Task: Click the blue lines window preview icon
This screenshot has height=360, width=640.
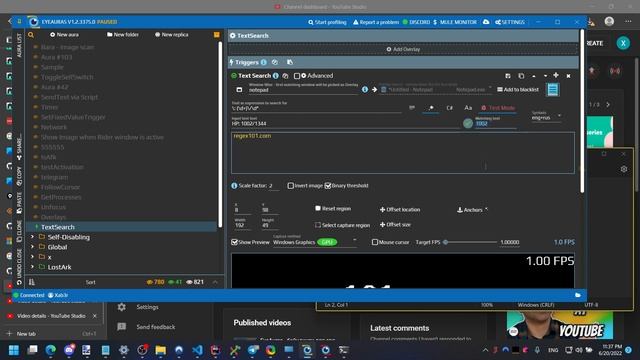Action: (x=553, y=89)
